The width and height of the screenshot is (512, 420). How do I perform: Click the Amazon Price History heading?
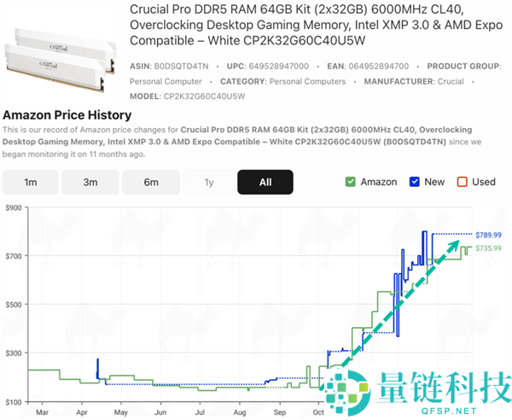tap(67, 115)
